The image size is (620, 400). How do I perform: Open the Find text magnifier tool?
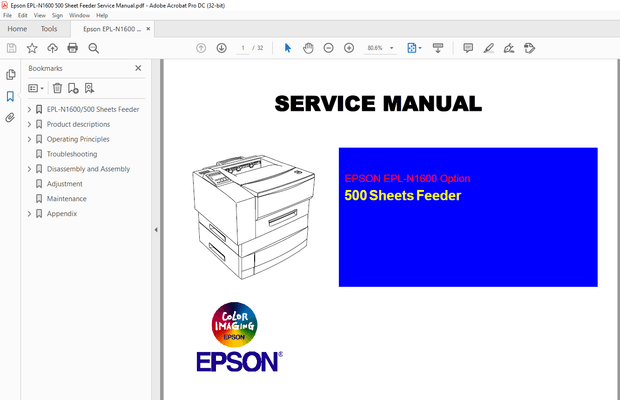pyautogui.click(x=94, y=48)
